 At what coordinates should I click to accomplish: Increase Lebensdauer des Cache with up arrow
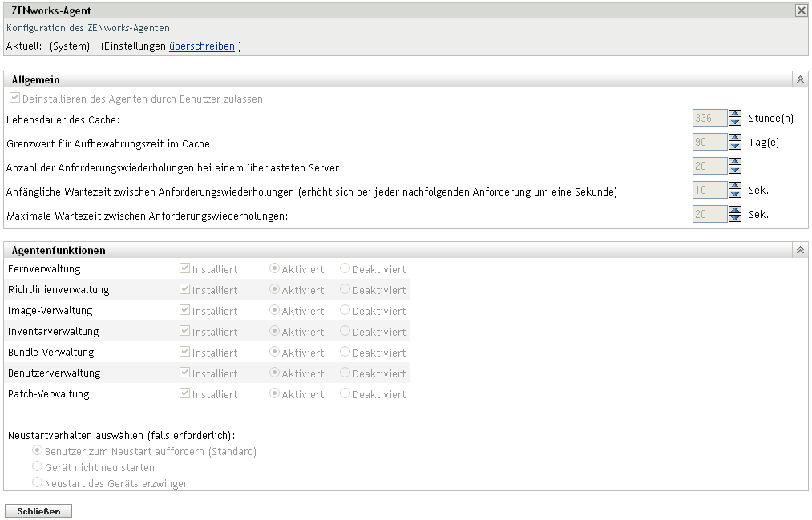[735, 114]
